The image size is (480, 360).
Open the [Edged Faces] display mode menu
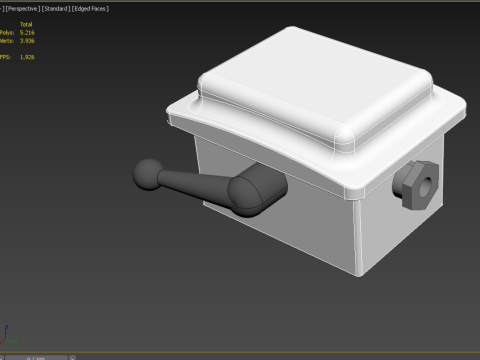click(x=90, y=9)
